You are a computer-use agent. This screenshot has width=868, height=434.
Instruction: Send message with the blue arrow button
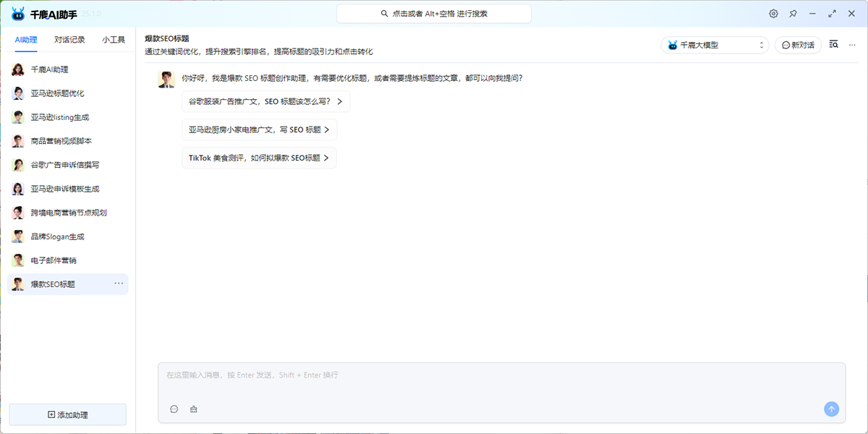pos(830,409)
